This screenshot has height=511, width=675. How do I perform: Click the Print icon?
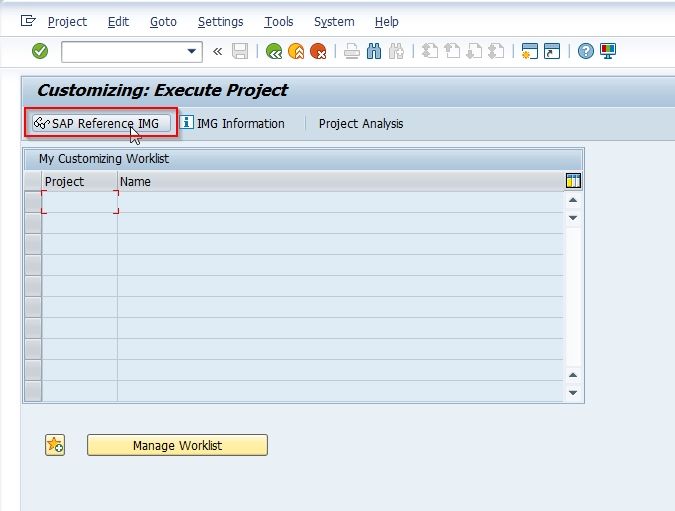click(352, 52)
